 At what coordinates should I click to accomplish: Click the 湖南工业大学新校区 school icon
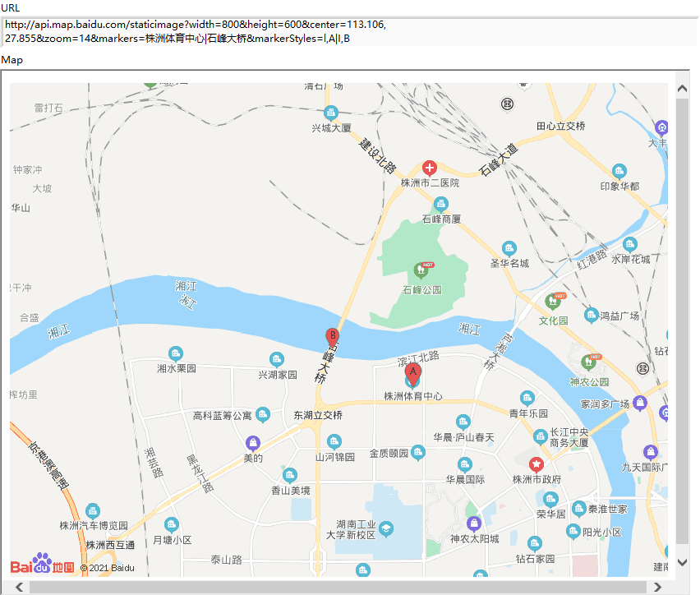pos(385,529)
